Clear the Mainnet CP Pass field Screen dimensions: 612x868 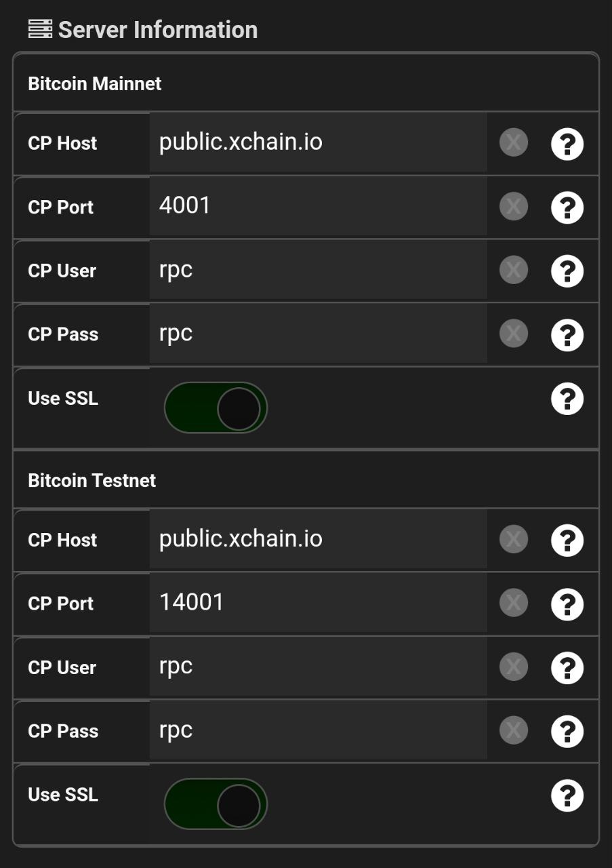click(514, 334)
